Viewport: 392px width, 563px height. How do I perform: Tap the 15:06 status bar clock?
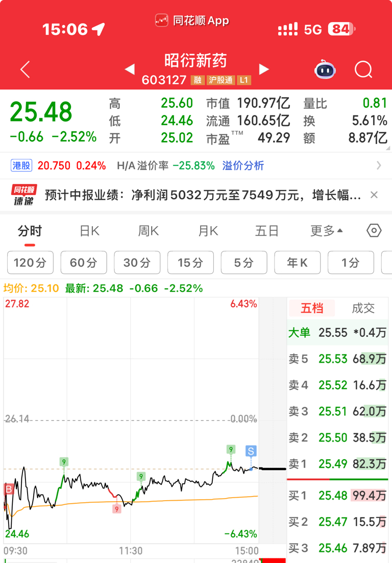[65, 29]
